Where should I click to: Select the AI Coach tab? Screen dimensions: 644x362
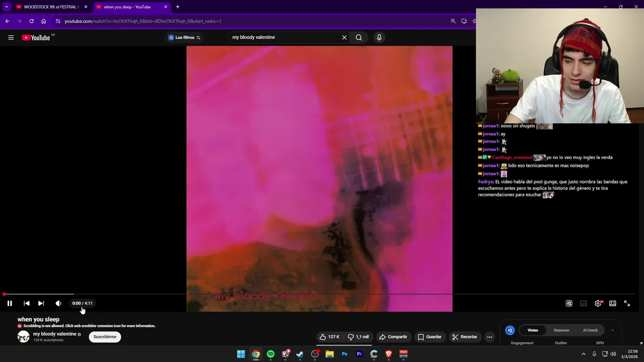[x=590, y=330]
